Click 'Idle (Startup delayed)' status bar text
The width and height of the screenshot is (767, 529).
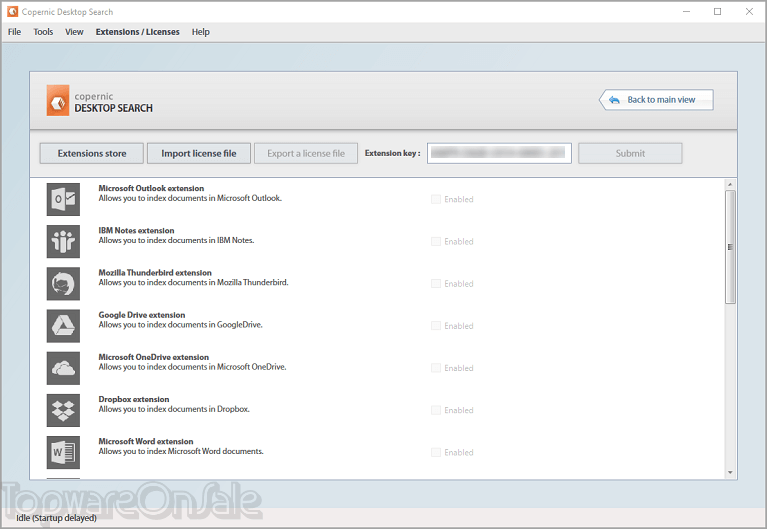56,518
